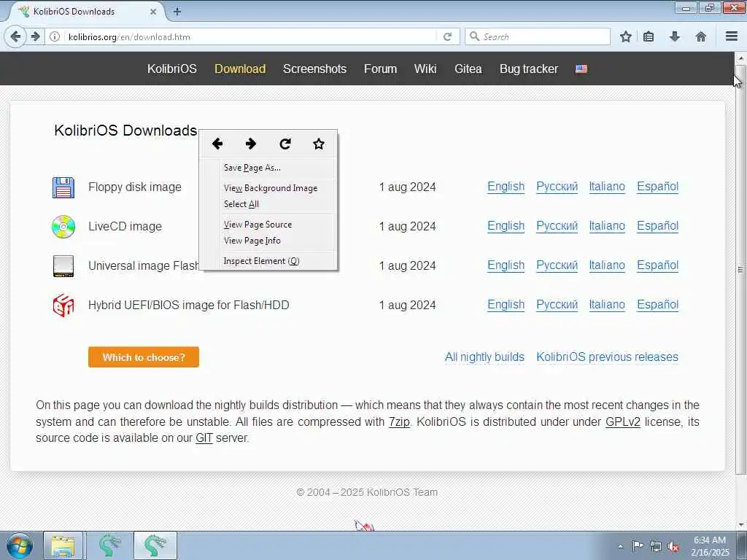This screenshot has height=560, width=747.
Task: Click the taskbar clock showing 6:34 AM
Action: pos(710,546)
